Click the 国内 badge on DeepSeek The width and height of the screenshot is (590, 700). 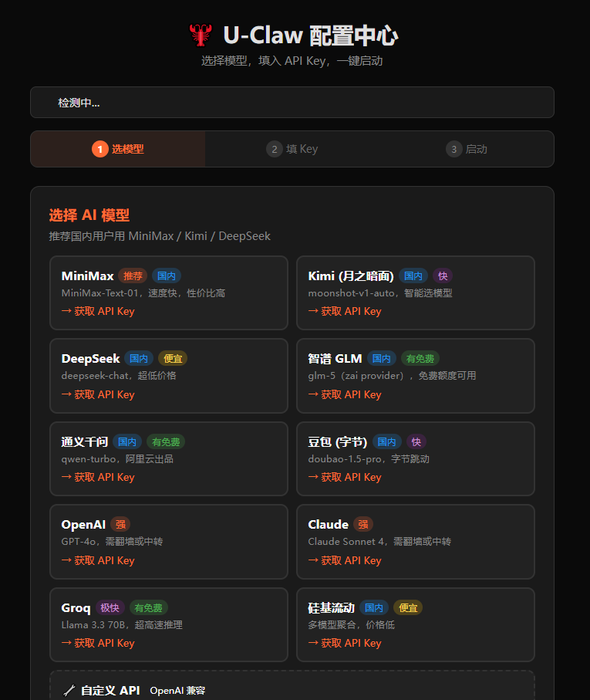[139, 358]
